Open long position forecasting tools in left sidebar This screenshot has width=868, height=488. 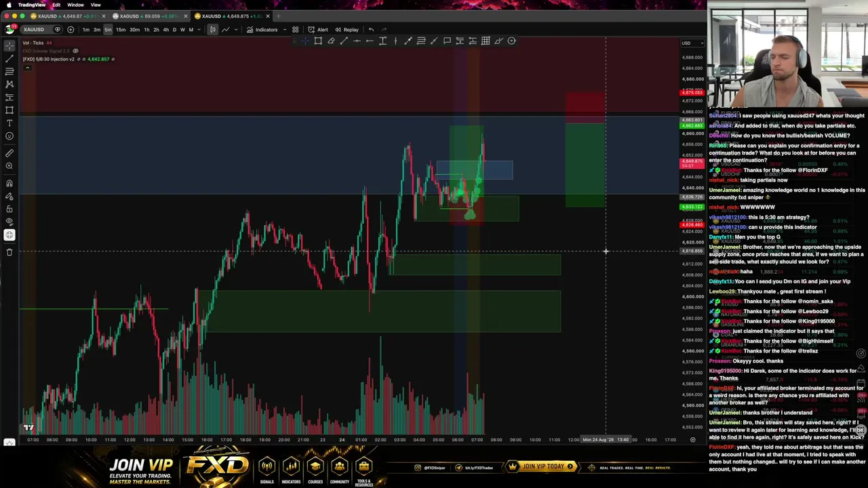coord(9,97)
